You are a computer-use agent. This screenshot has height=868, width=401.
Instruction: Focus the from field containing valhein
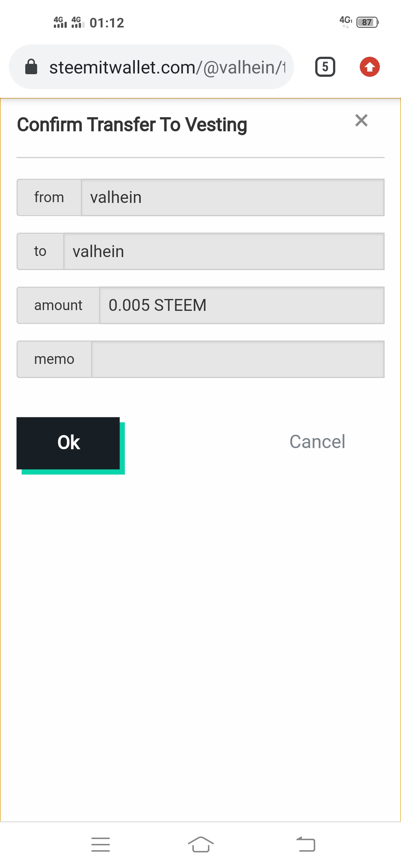coord(233,197)
